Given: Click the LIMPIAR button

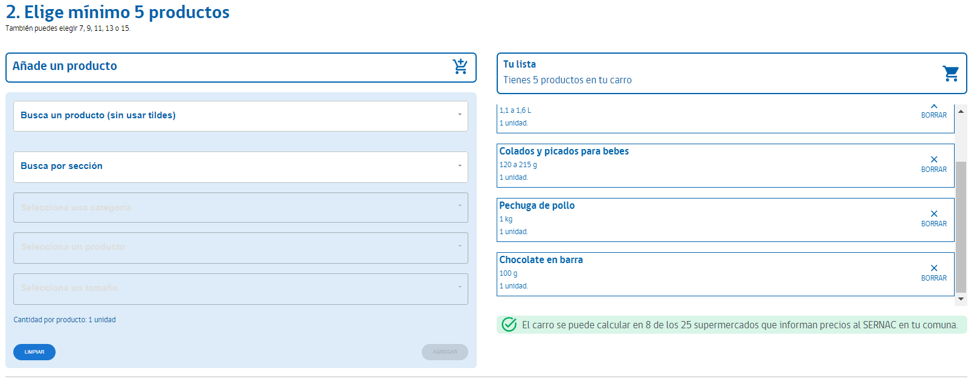Looking at the screenshot, I should pos(34,352).
